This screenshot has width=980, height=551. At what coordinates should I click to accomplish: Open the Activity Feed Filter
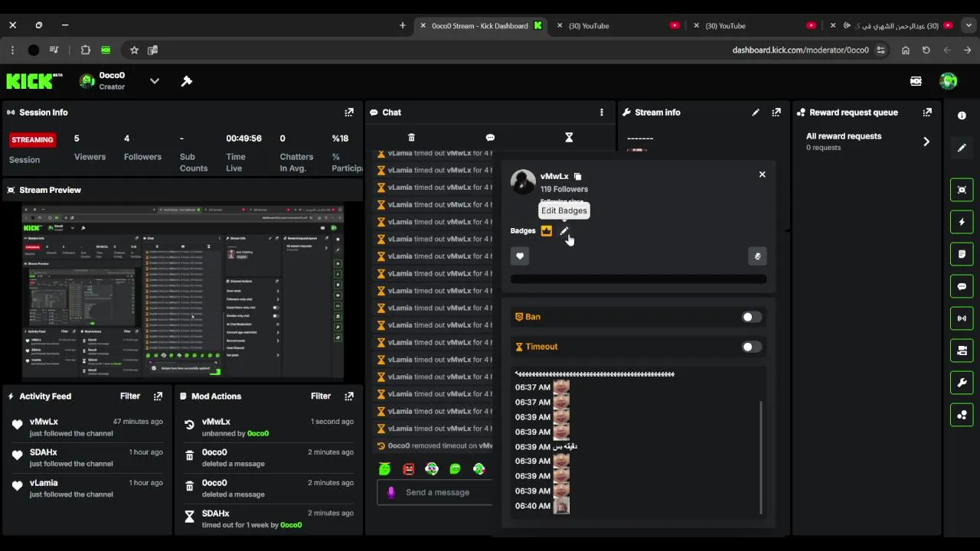[x=130, y=396]
